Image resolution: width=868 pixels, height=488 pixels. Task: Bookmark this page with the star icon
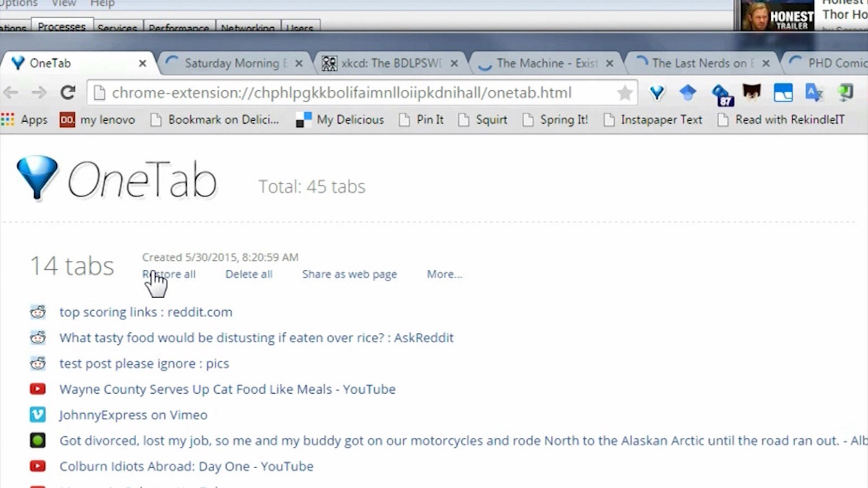click(624, 93)
